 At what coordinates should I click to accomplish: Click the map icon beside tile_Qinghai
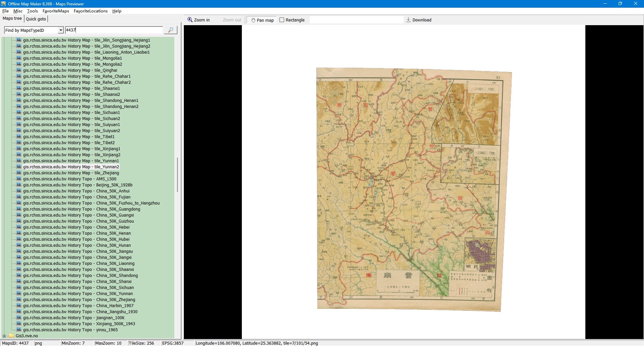click(19, 70)
